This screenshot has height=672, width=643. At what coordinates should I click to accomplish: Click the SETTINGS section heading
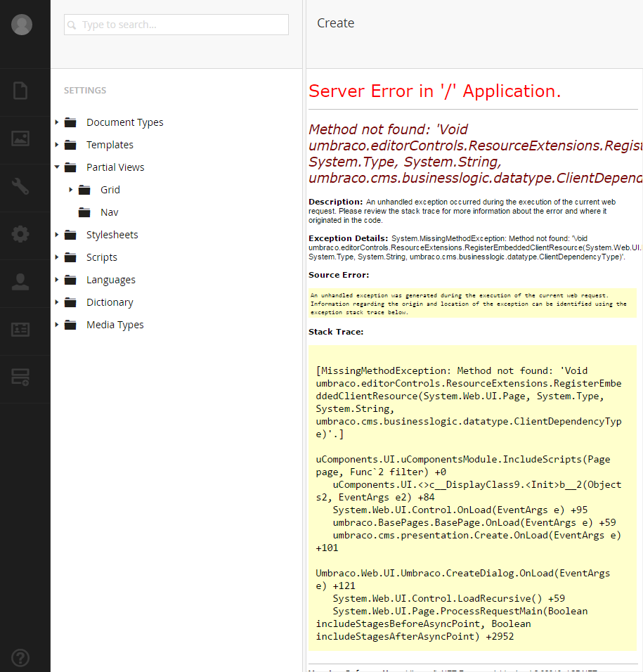(x=85, y=91)
